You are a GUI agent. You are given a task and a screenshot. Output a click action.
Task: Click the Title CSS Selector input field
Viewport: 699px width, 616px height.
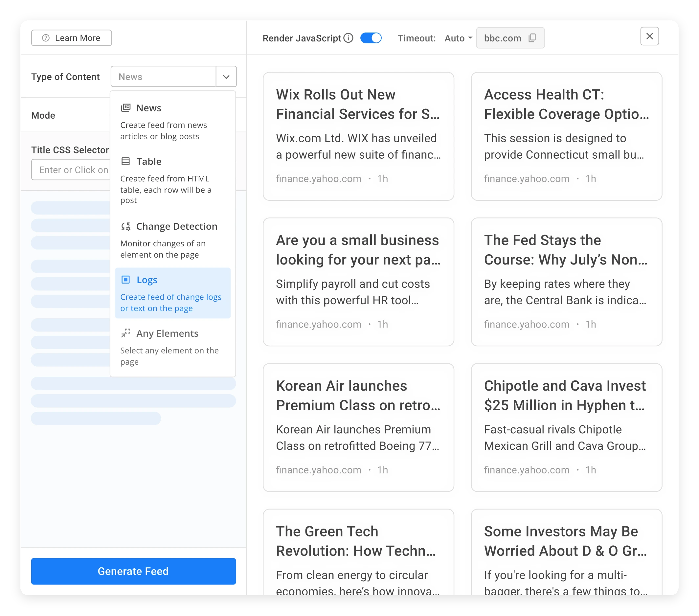(x=71, y=170)
